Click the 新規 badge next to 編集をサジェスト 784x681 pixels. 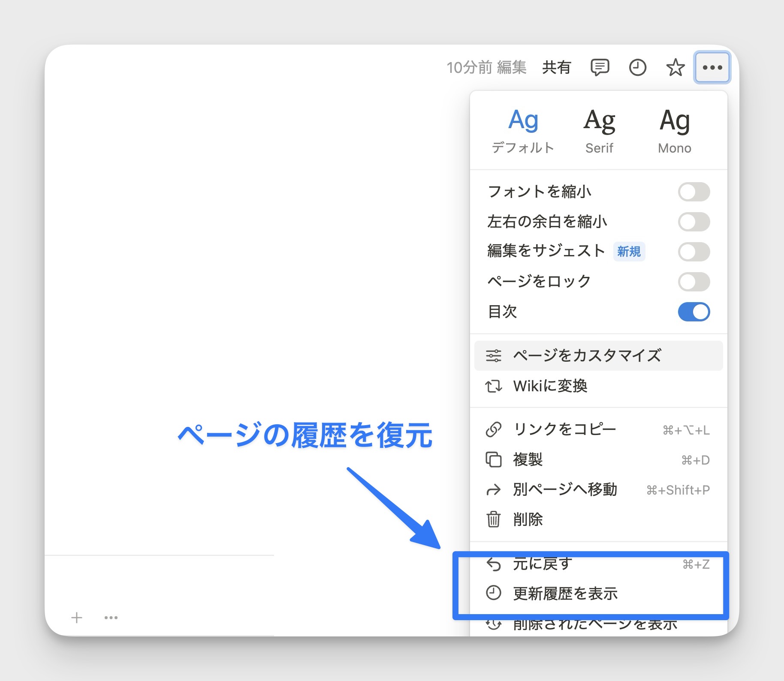pos(629,252)
